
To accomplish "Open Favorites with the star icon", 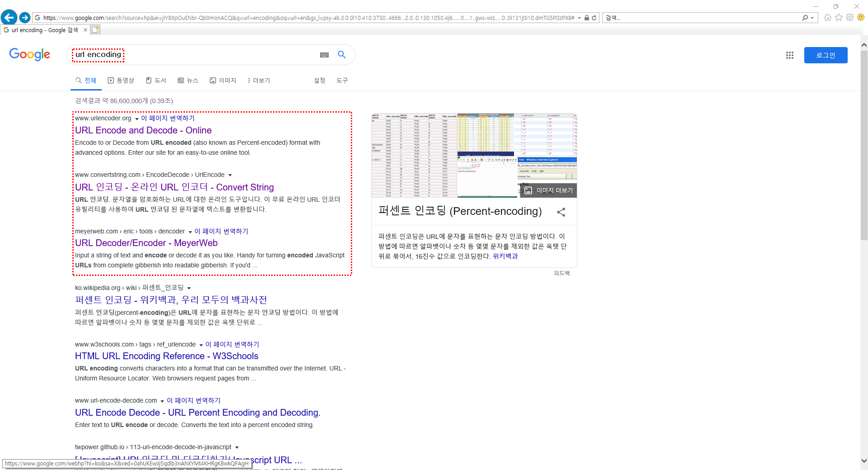I will click(839, 17).
